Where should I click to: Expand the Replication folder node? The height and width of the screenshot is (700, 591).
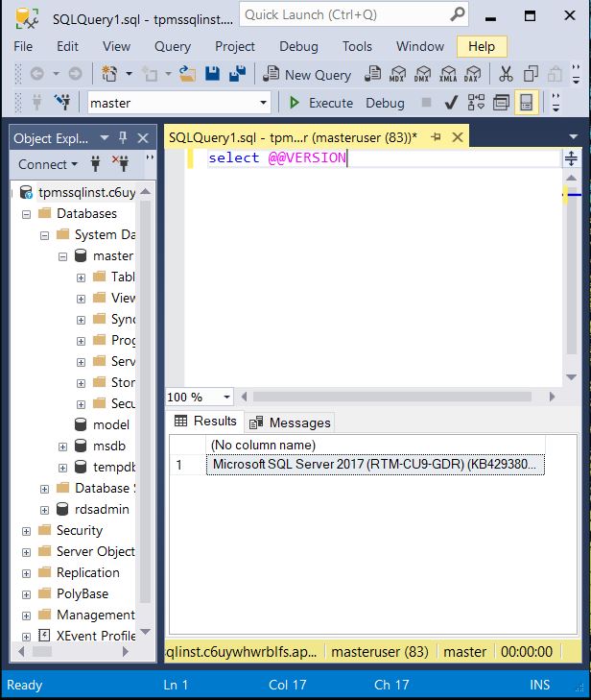click(x=26, y=573)
